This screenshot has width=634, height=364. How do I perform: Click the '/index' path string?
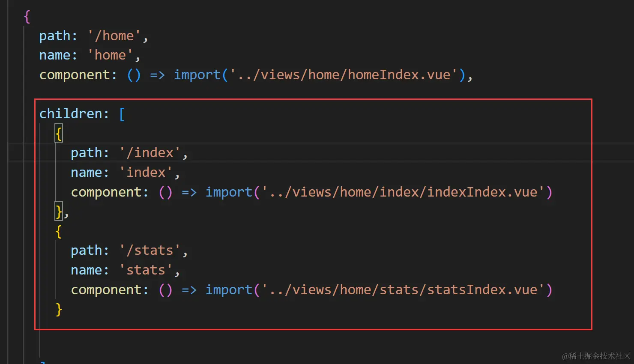(150, 153)
